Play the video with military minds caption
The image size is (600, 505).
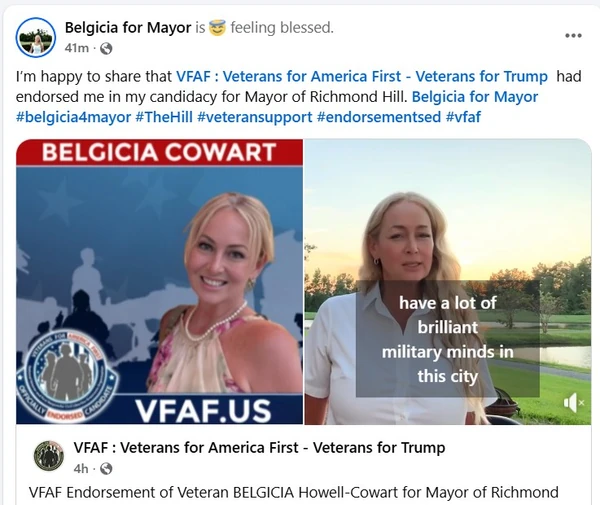448,282
